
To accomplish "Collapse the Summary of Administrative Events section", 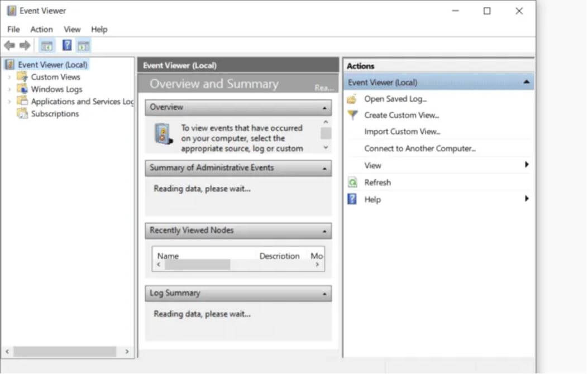I will point(325,168).
